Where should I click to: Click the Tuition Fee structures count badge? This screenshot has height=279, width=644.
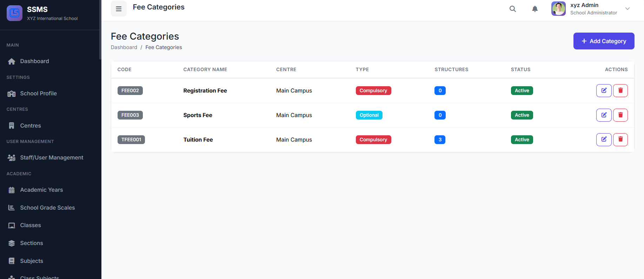pyautogui.click(x=440, y=139)
